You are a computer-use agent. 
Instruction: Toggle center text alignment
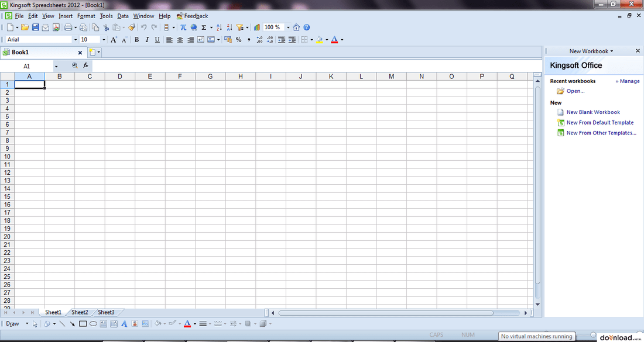click(180, 40)
